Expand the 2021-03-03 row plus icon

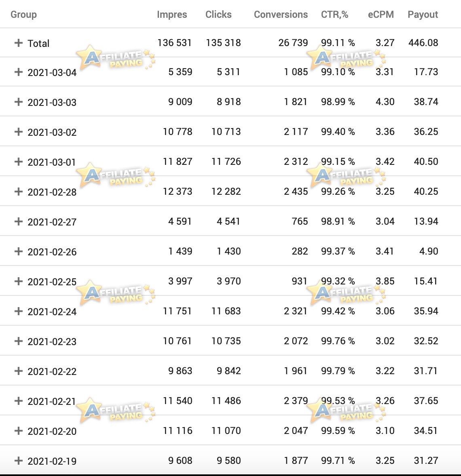[x=19, y=102]
